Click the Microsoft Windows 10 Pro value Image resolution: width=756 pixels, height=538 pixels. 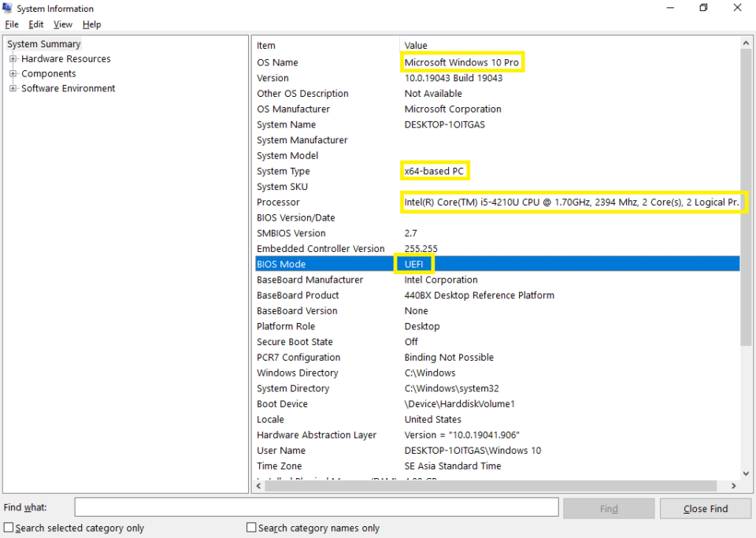point(461,63)
